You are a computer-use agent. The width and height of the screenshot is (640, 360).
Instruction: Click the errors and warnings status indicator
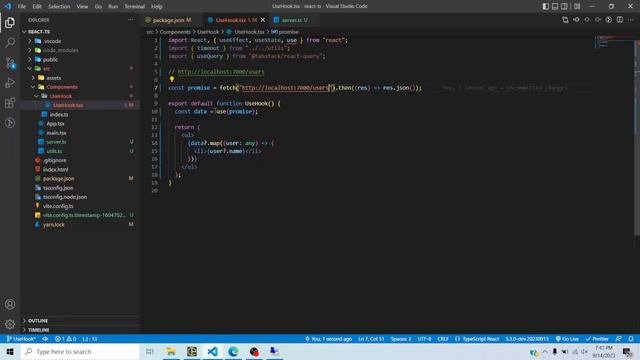pos(65,339)
